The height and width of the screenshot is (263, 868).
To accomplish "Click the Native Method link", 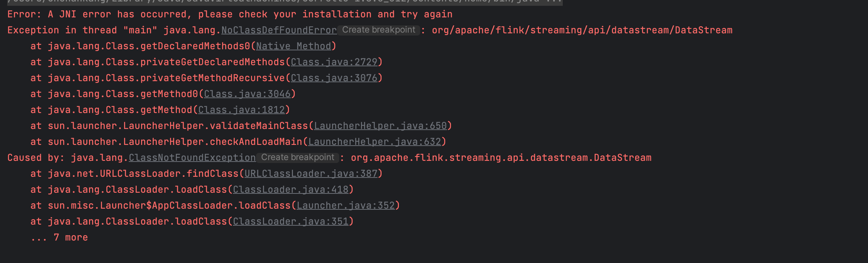I will point(294,46).
